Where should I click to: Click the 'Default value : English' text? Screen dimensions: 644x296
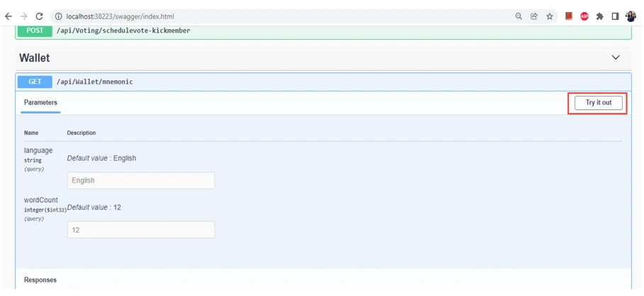point(101,158)
